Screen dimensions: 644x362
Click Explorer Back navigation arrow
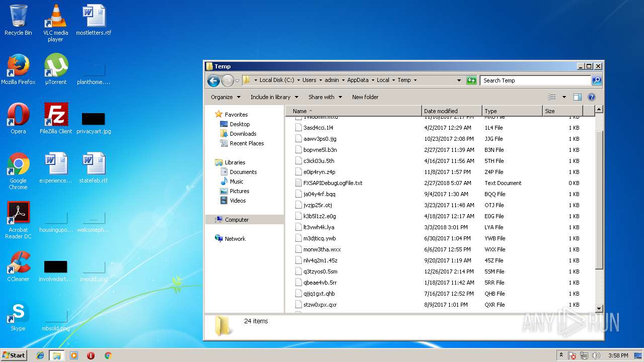[213, 80]
